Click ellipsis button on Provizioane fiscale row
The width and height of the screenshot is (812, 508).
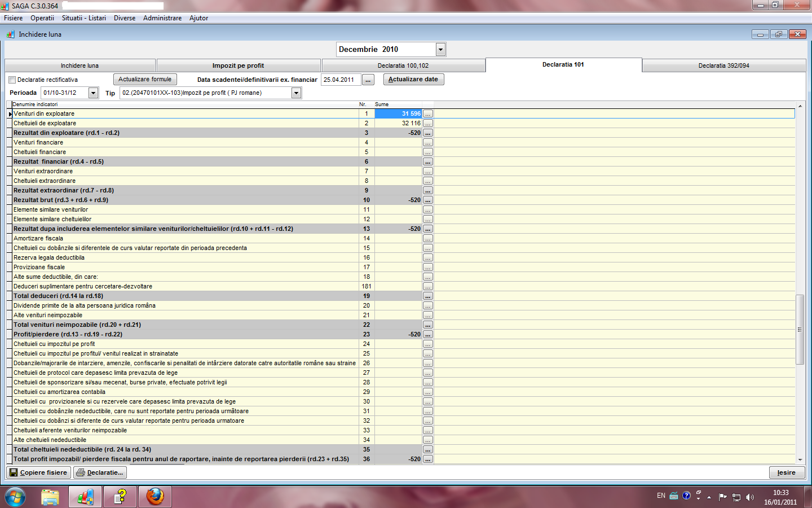pyautogui.click(x=428, y=267)
